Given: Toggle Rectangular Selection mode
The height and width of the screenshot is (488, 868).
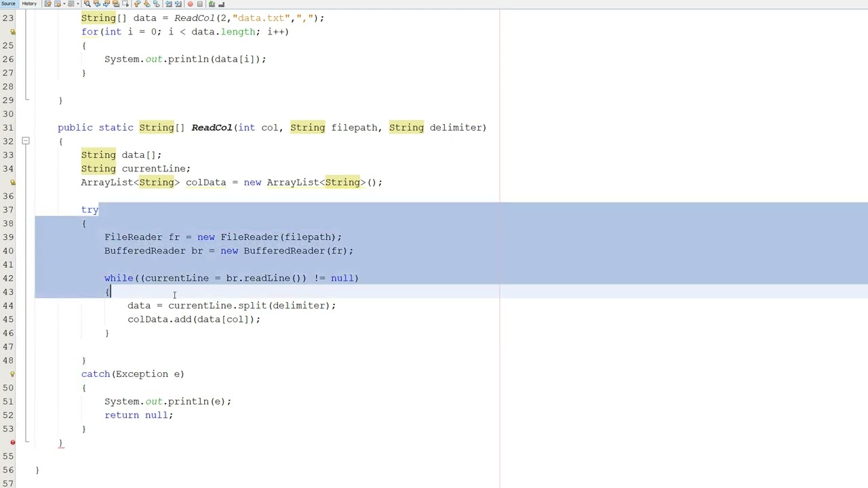Looking at the screenshot, I should click(125, 3).
